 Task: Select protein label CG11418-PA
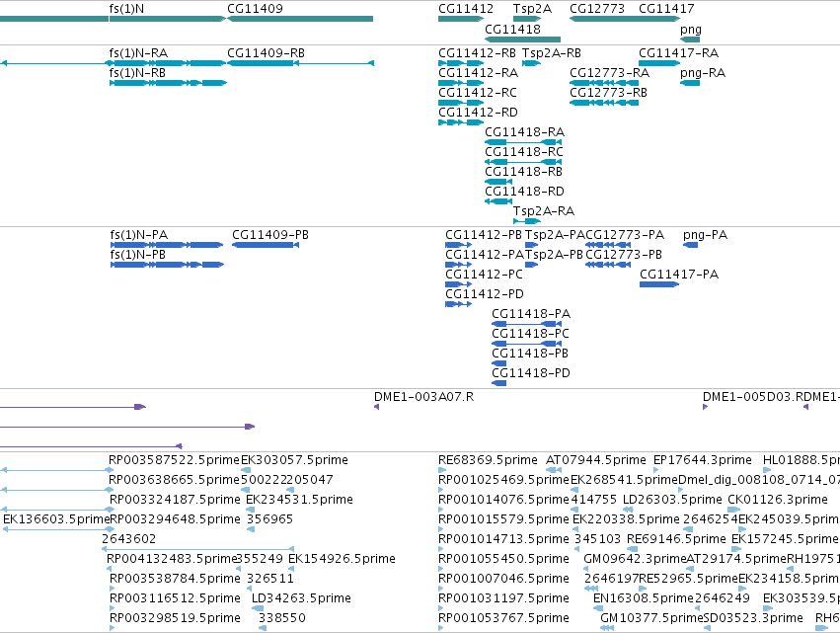coord(531,315)
